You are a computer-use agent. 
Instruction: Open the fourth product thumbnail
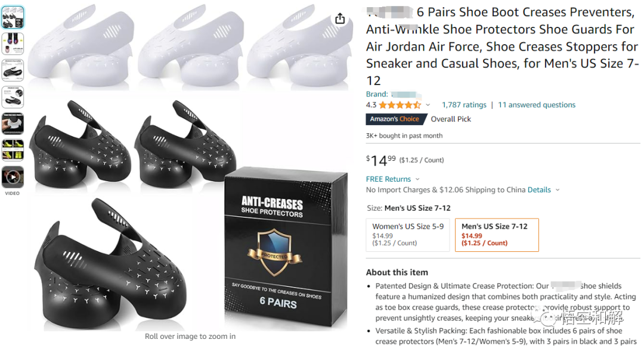pyautogui.click(x=13, y=97)
